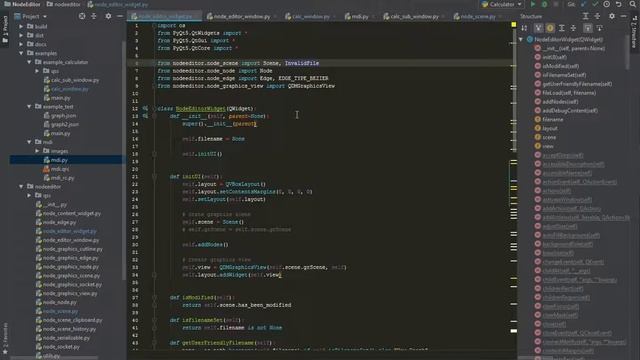Expand the build folder

(21, 27)
